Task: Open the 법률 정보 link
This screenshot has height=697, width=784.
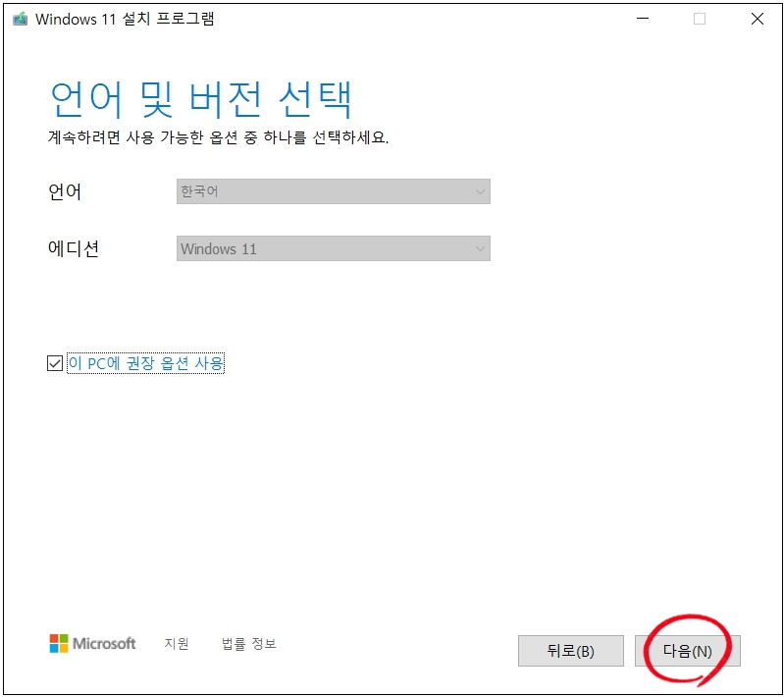Action: click(x=249, y=643)
